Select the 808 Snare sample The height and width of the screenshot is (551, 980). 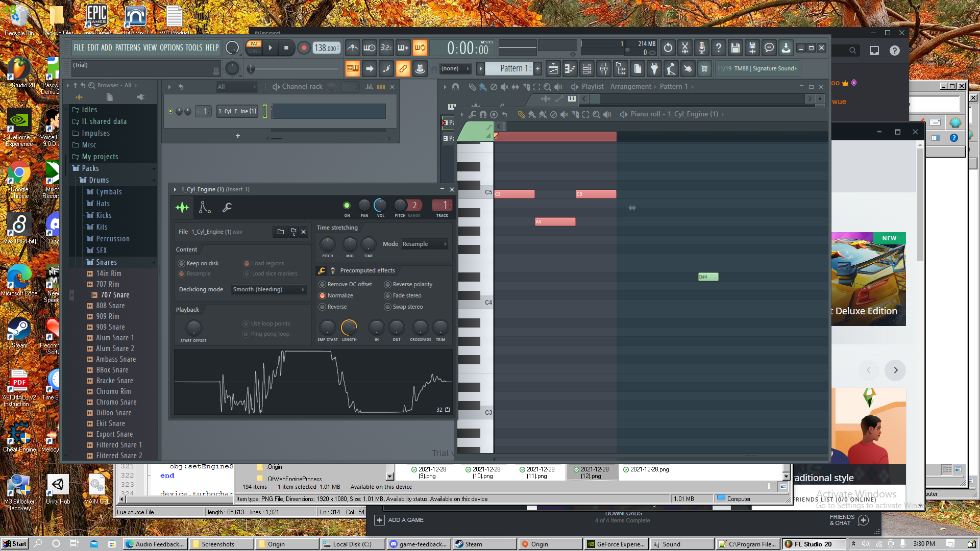110,306
